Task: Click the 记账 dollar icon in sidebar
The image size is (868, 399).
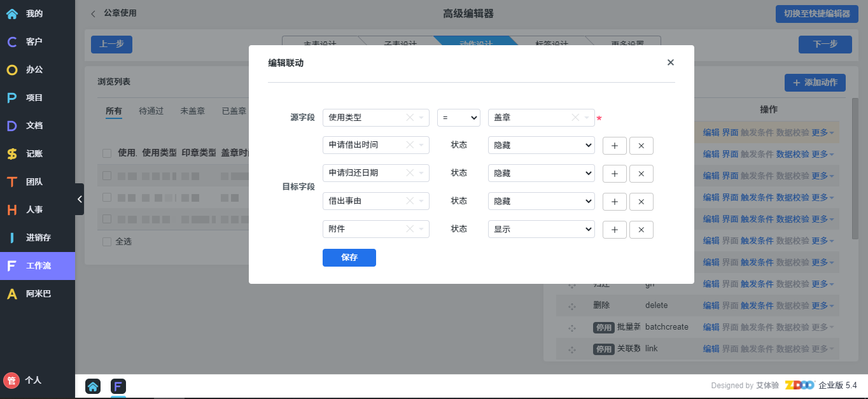Action: coord(12,153)
